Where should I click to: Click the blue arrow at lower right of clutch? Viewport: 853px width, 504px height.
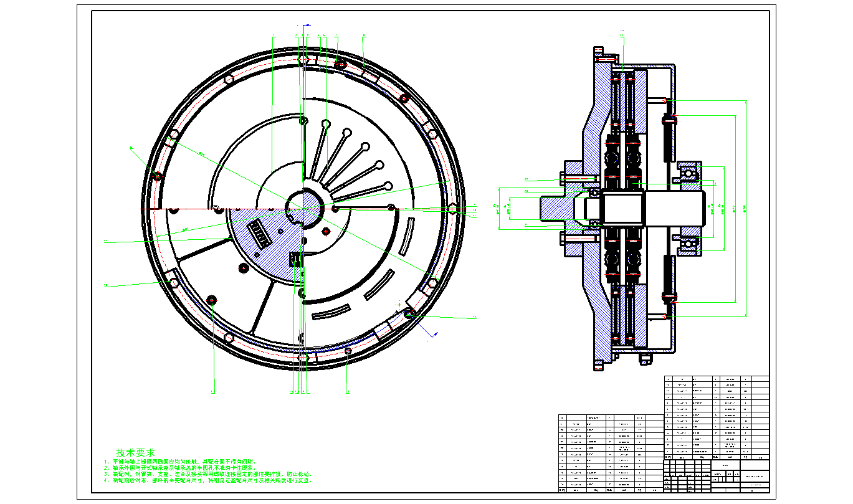click(x=429, y=337)
